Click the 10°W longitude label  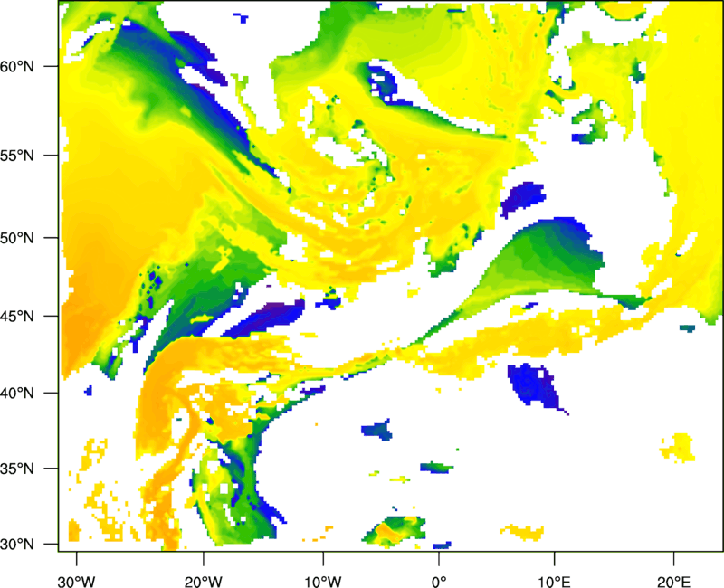[323, 582]
